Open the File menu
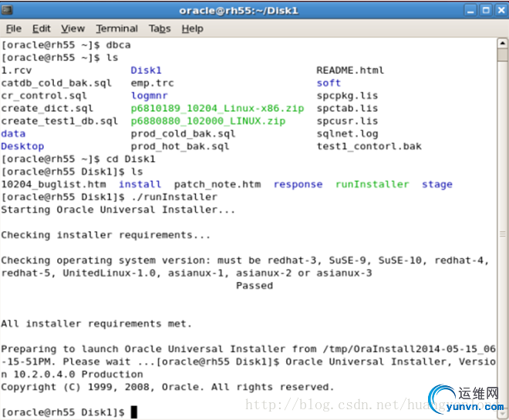The image size is (509, 420). pos(14,29)
